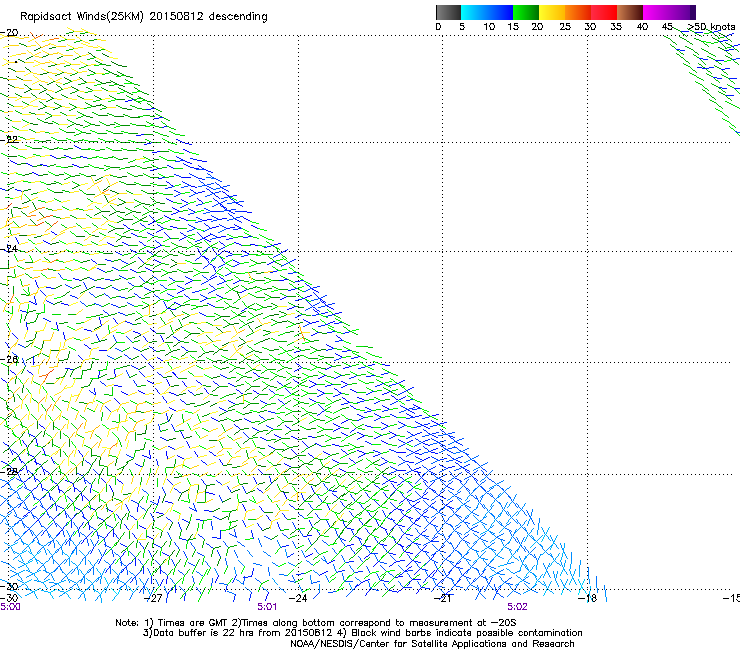Screen dimensions: 740x650
Task: Select the orange 25-30 knots color swatch
Action: coord(578,12)
